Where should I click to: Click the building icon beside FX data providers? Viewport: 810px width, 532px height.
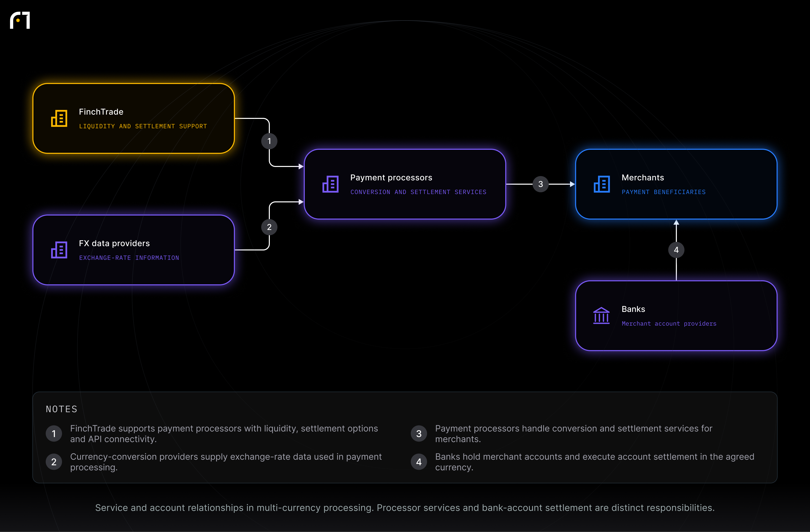[59, 250]
